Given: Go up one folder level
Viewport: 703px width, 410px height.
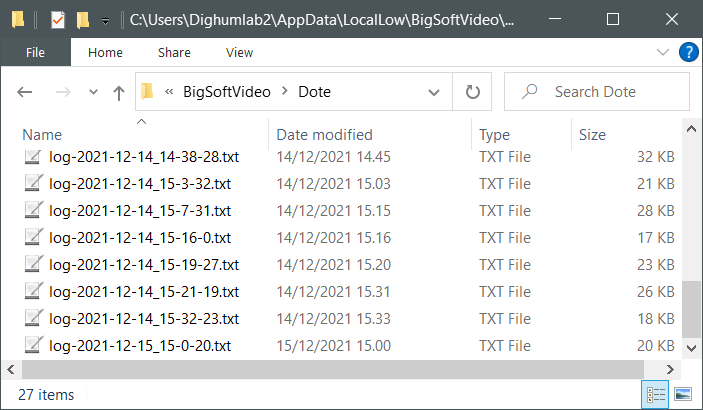Looking at the screenshot, I should (119, 92).
